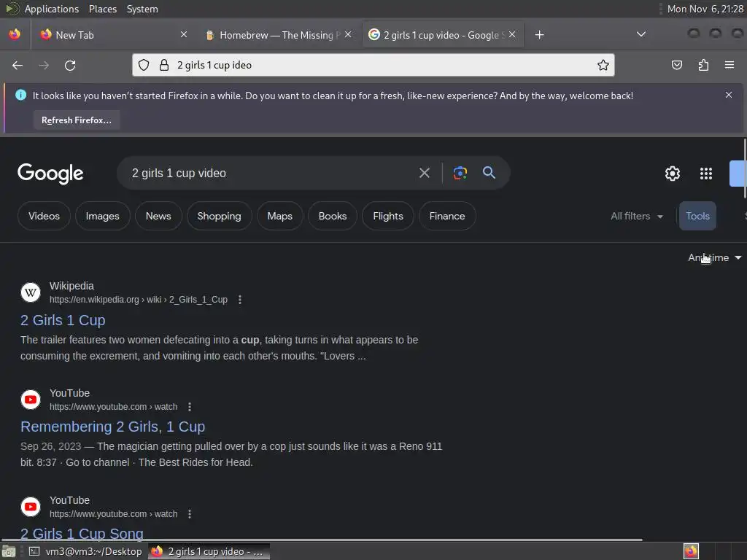Open the Any time dropdown
The image size is (747, 560).
click(715, 257)
